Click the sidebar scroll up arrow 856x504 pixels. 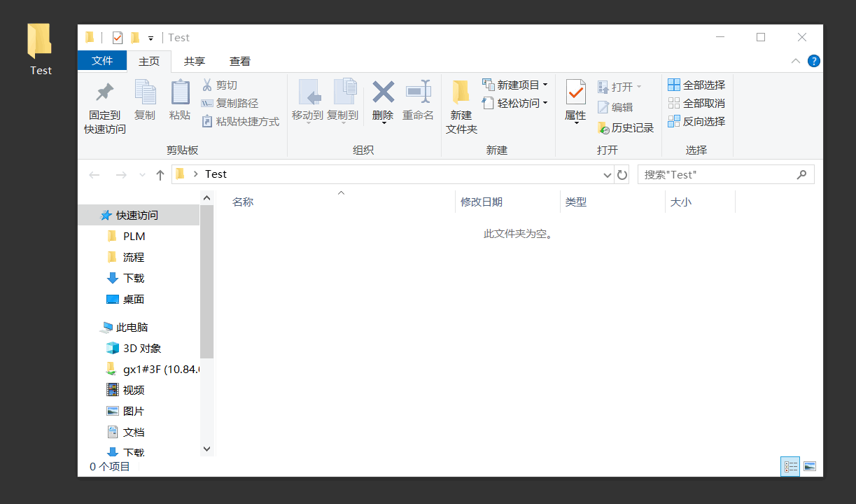206,198
